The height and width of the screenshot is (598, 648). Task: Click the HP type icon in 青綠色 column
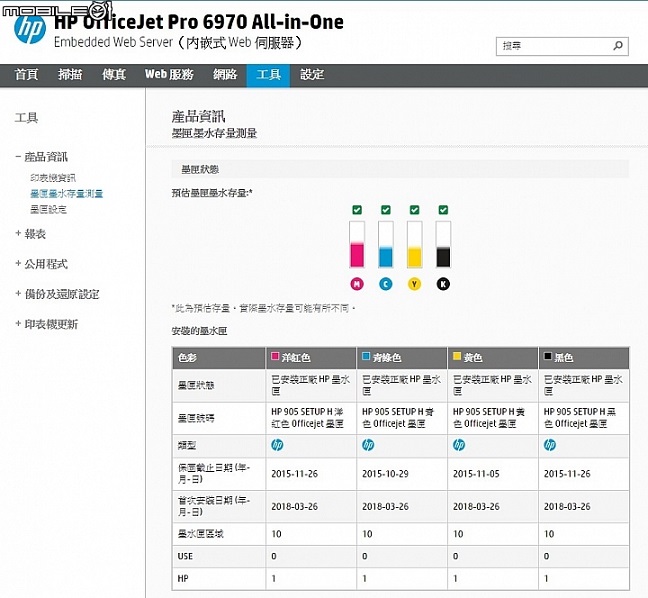(x=368, y=445)
